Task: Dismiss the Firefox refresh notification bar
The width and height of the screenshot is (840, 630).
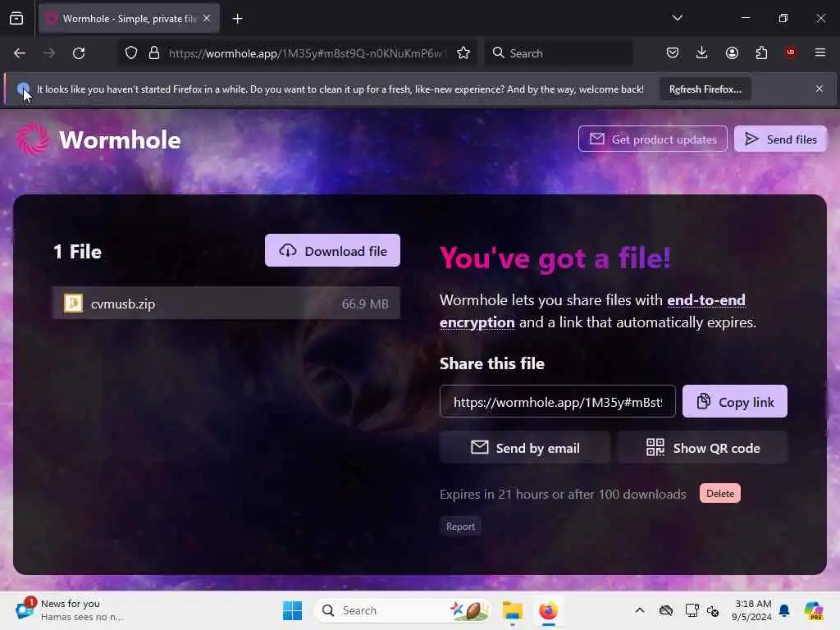Action: pyautogui.click(x=819, y=89)
